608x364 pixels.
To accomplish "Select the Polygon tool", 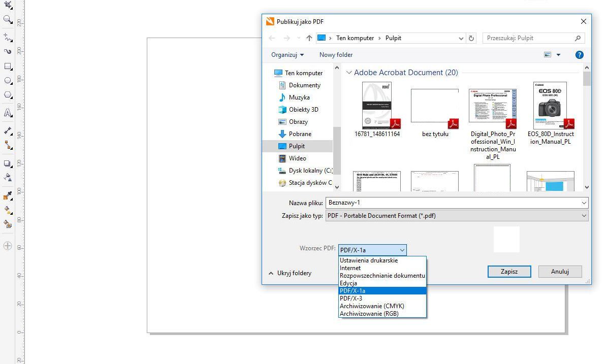I will click(x=8, y=95).
